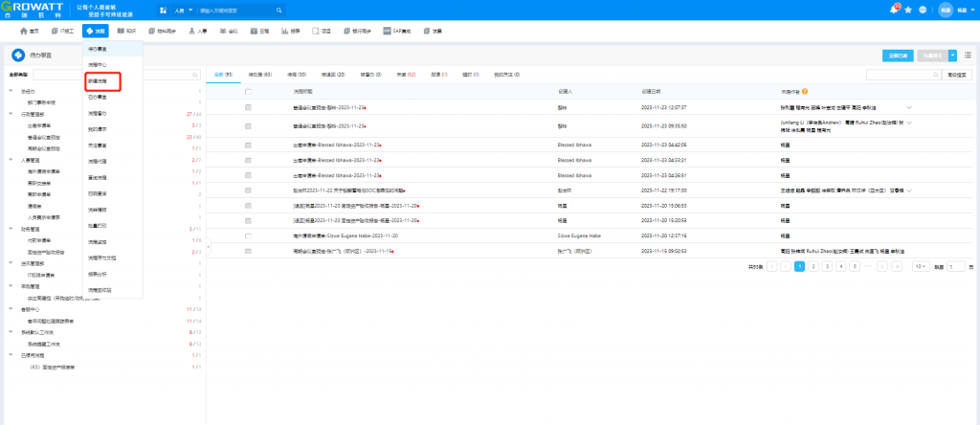Tick the checkbox for the 19:17:30 row
The image size is (980, 425).
pos(248,190)
